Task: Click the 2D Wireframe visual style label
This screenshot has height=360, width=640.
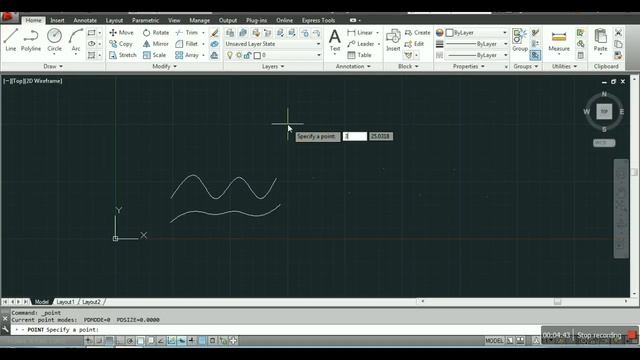Action: 44,81
